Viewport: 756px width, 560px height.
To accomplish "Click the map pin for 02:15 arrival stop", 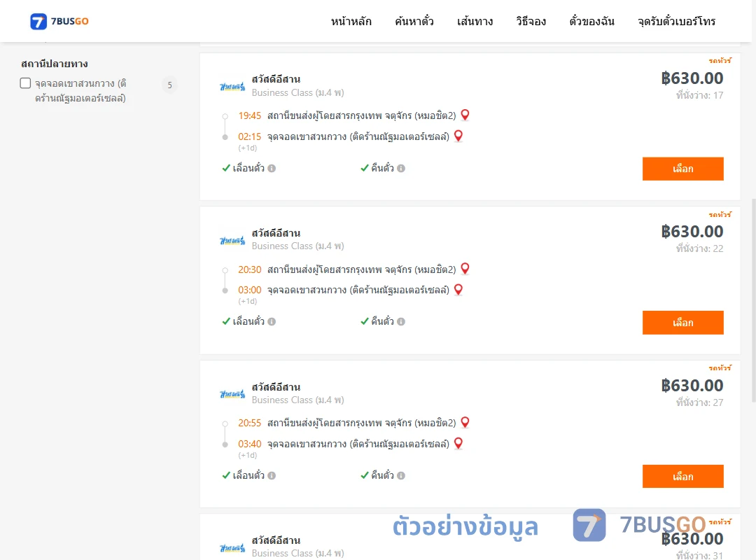I will (458, 136).
